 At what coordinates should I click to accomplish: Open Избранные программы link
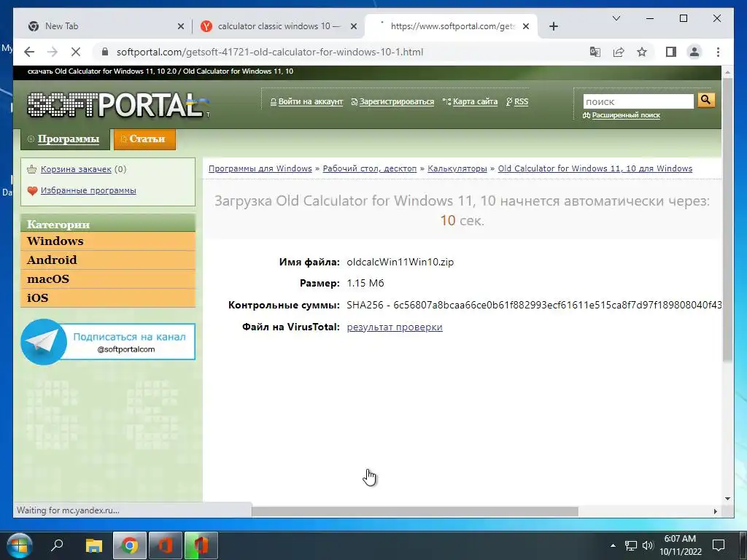tap(88, 190)
